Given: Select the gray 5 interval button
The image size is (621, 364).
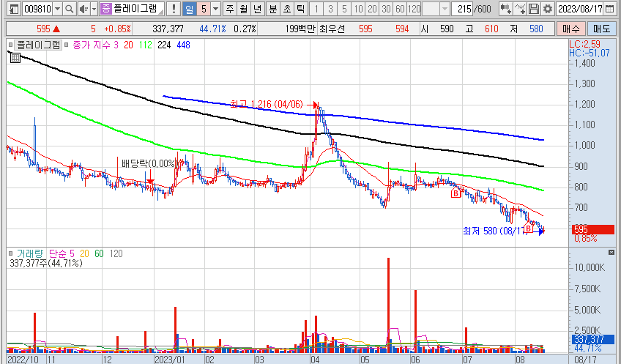Looking at the screenshot, I should [344, 9].
